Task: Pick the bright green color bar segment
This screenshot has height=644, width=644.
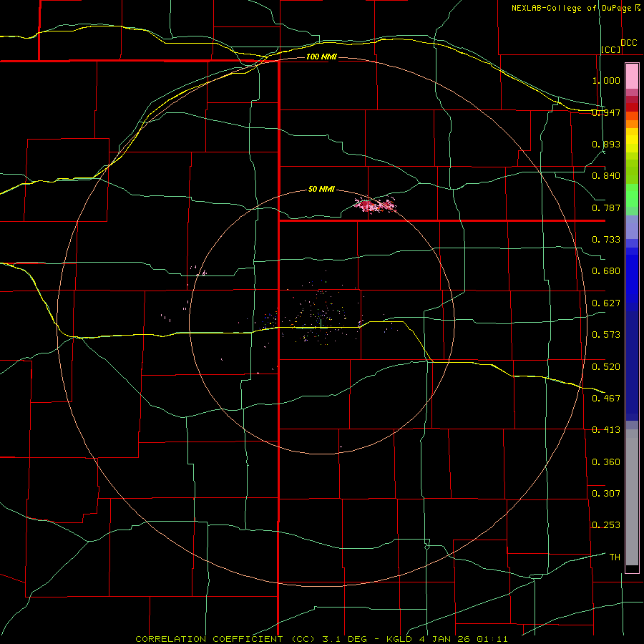Action: [x=632, y=195]
